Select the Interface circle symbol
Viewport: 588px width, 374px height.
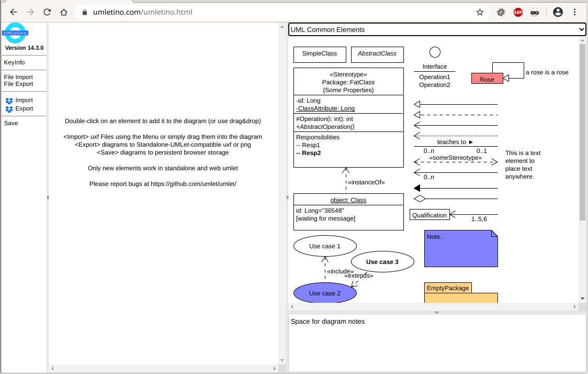(x=435, y=52)
